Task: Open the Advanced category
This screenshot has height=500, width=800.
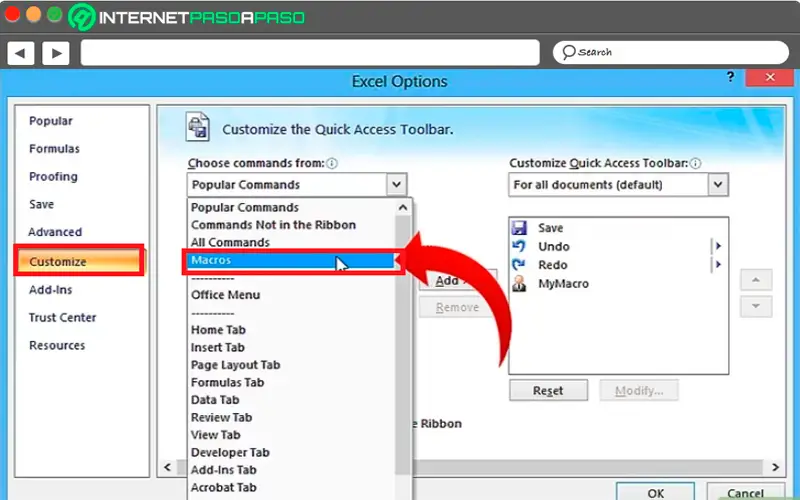Action: 55,232
